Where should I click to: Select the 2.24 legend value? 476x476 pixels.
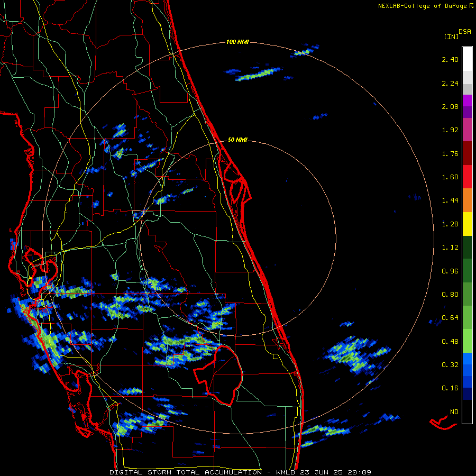(x=450, y=83)
